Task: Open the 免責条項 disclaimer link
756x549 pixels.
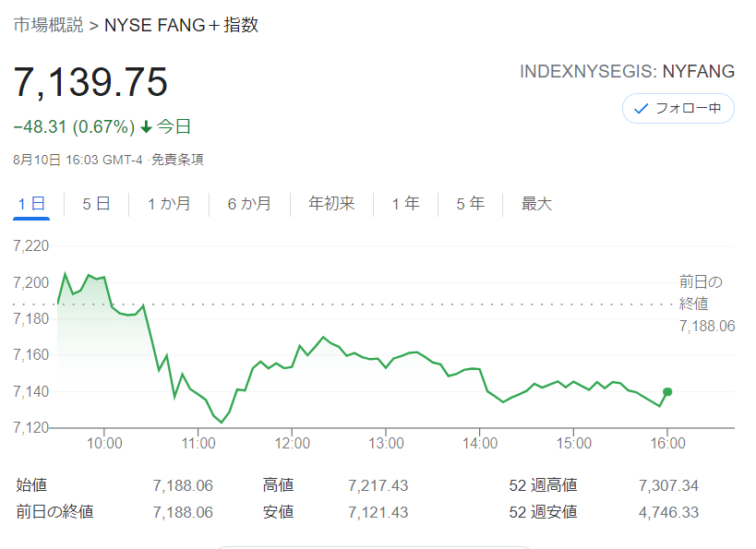Action: coord(177,160)
